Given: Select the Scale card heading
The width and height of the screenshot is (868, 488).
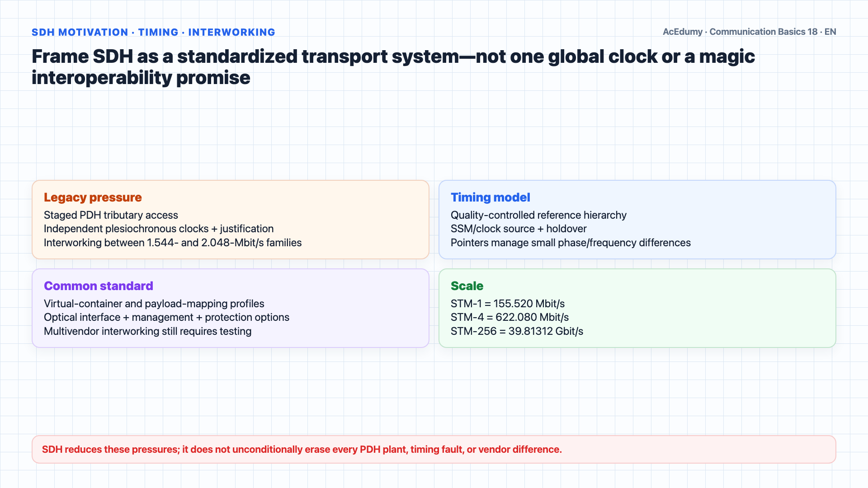Looking at the screenshot, I should pyautogui.click(x=467, y=286).
